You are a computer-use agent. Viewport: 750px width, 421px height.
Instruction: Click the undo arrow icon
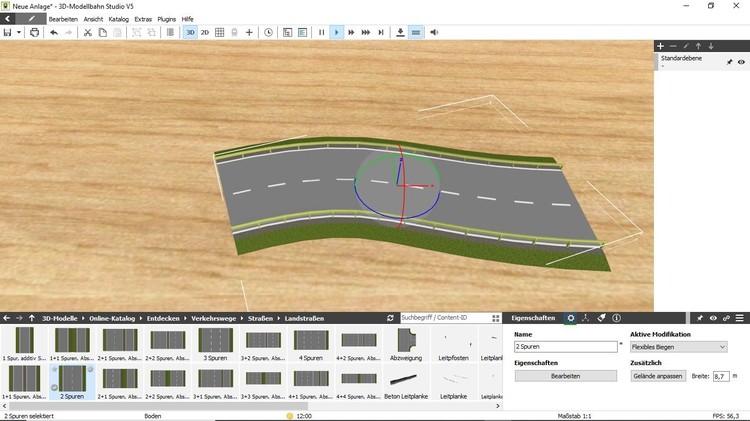click(x=53, y=32)
